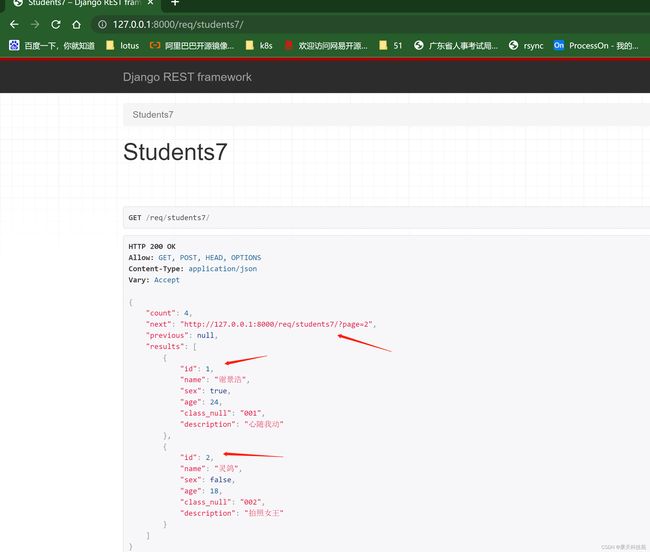Open the rsync bookmark
This screenshot has width=650, height=552.
tap(526, 46)
